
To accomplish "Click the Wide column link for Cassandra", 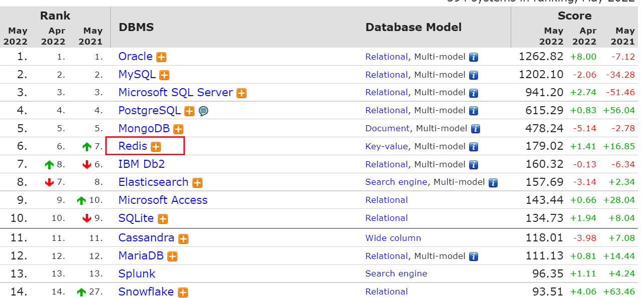I will [393, 238].
